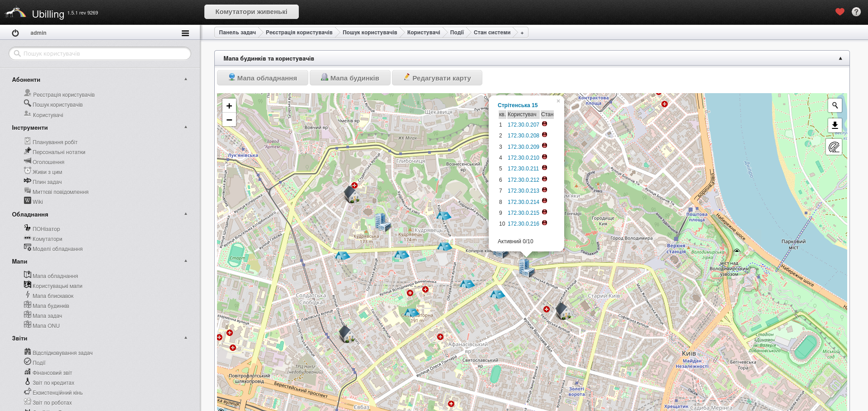Toggle the sidebar hamburger menu

(x=185, y=33)
